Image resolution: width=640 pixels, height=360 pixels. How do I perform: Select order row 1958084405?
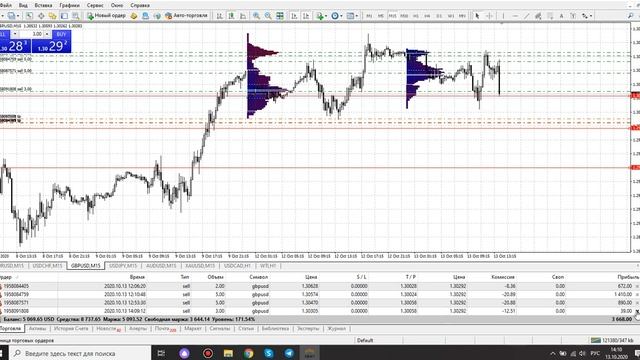320,286
